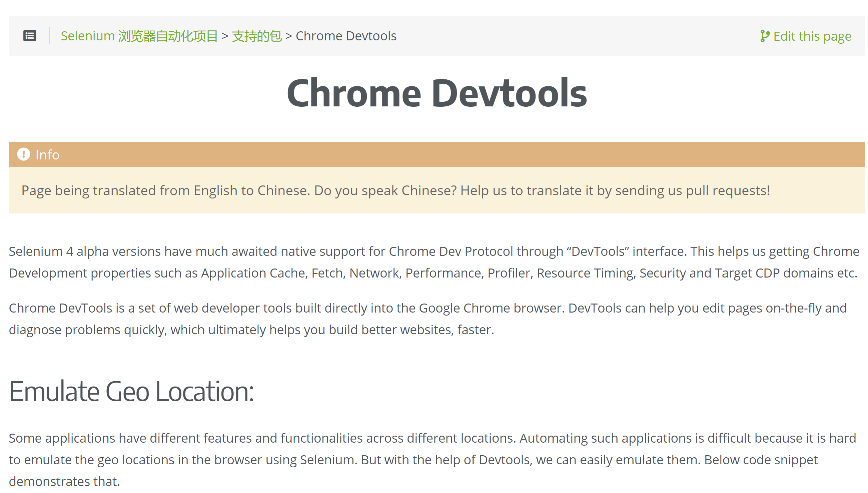This screenshot has height=493, width=868.
Task: Open the table of contents icon
Action: point(29,36)
